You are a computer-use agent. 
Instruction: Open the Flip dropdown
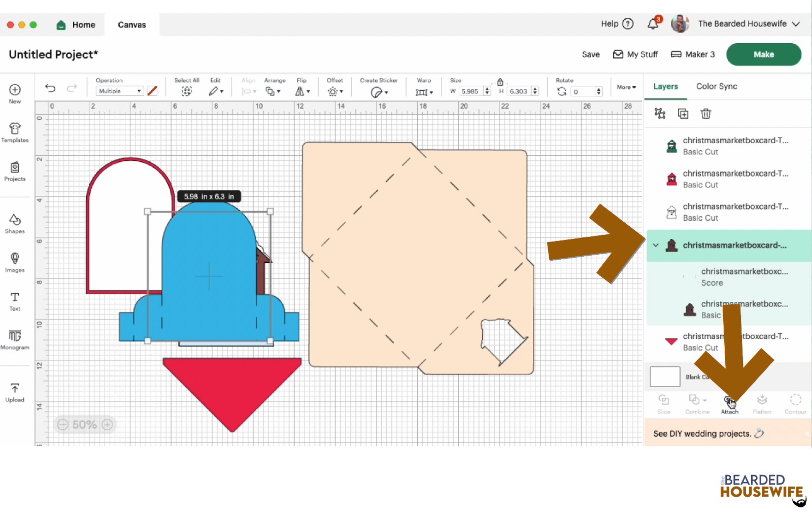tap(302, 91)
